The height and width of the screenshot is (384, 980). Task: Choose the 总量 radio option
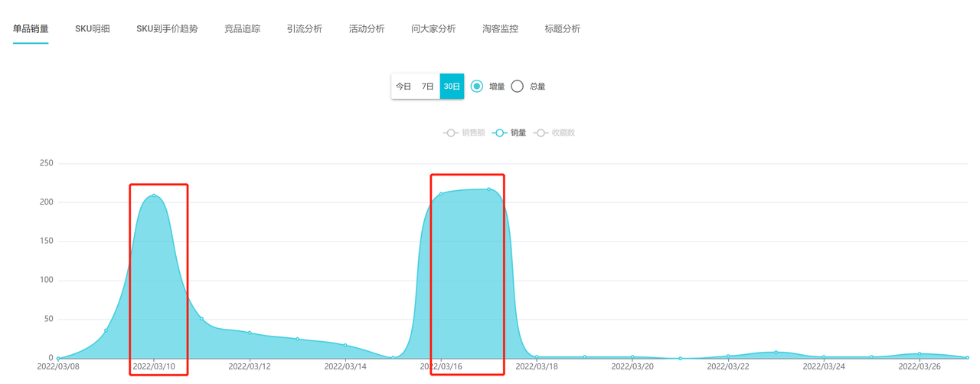coord(518,87)
